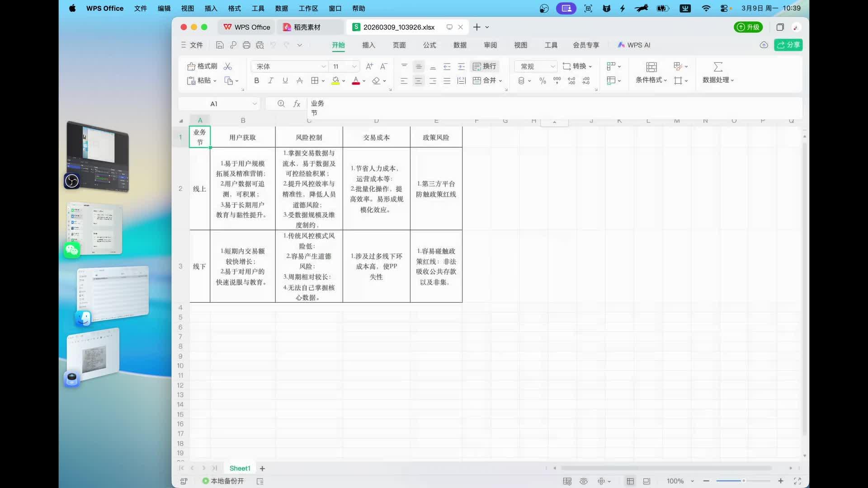868x488 pixels.
Task: Toggle Bold formatting
Action: (x=256, y=80)
